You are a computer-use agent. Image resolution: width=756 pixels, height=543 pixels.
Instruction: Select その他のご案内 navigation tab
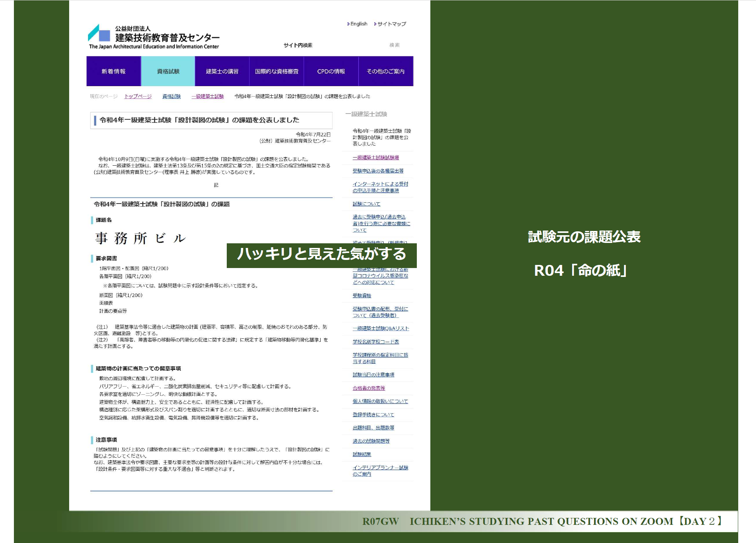click(x=386, y=71)
